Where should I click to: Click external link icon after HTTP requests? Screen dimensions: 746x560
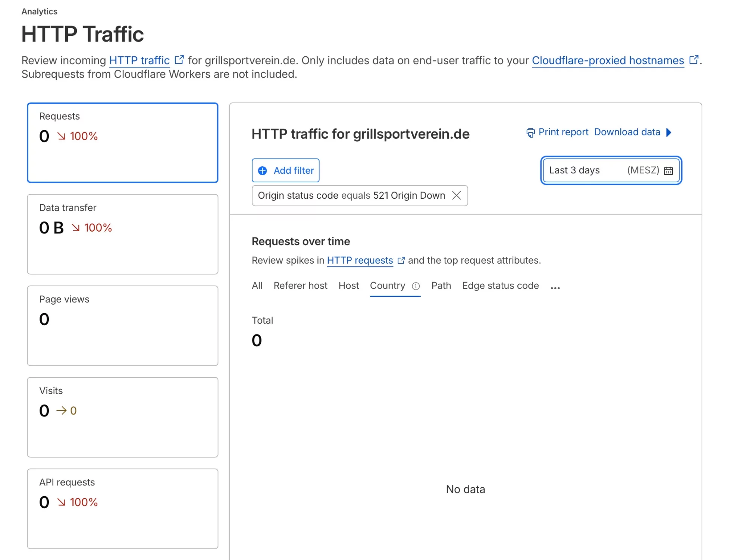pyautogui.click(x=401, y=261)
